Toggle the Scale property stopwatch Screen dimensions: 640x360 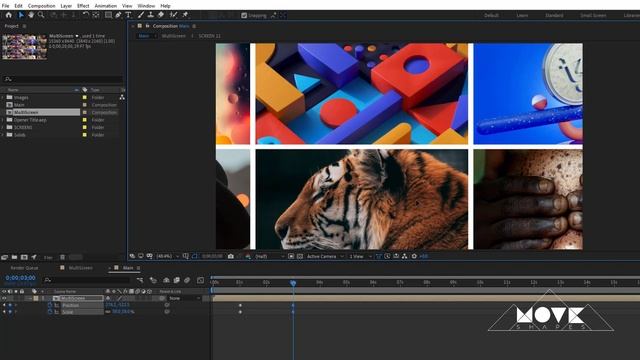pos(50,312)
